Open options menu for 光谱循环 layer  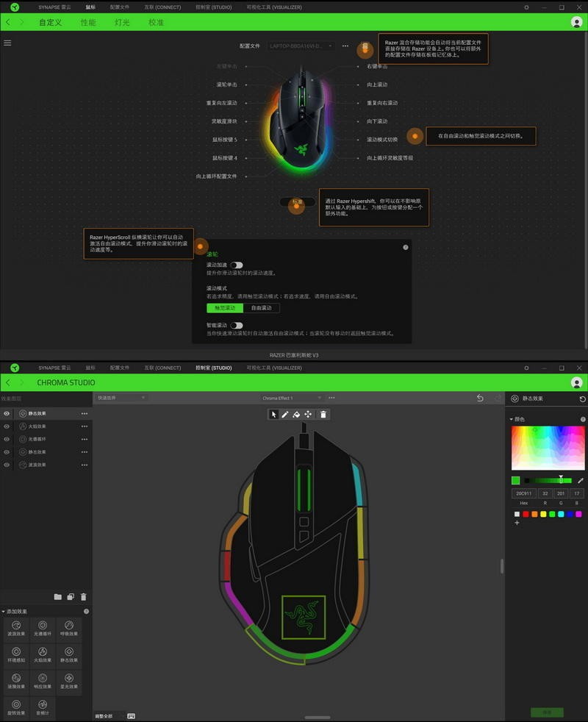85,439
